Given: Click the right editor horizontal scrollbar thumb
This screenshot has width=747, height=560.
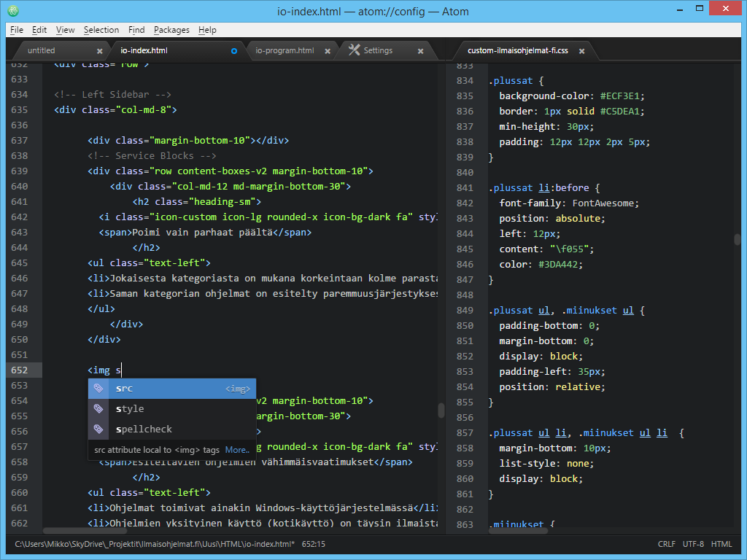Looking at the screenshot, I should (x=518, y=531).
